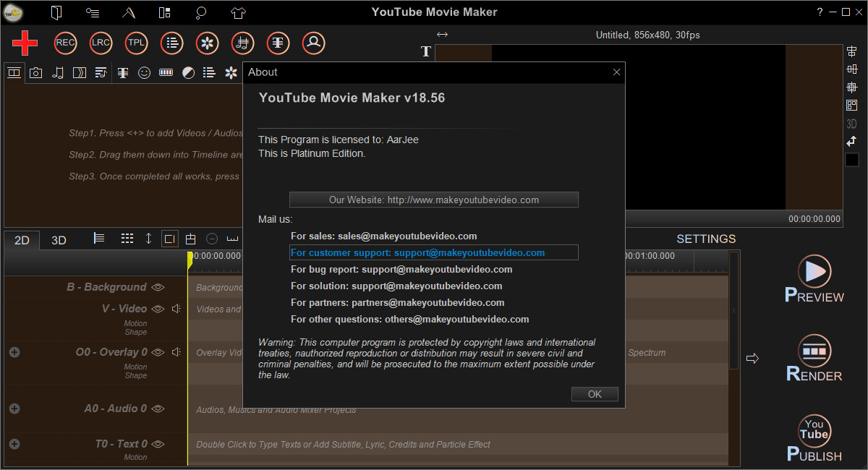Open Our Website makeyoutubevideo.com button
Viewport: 868px width, 470px height.
434,200
